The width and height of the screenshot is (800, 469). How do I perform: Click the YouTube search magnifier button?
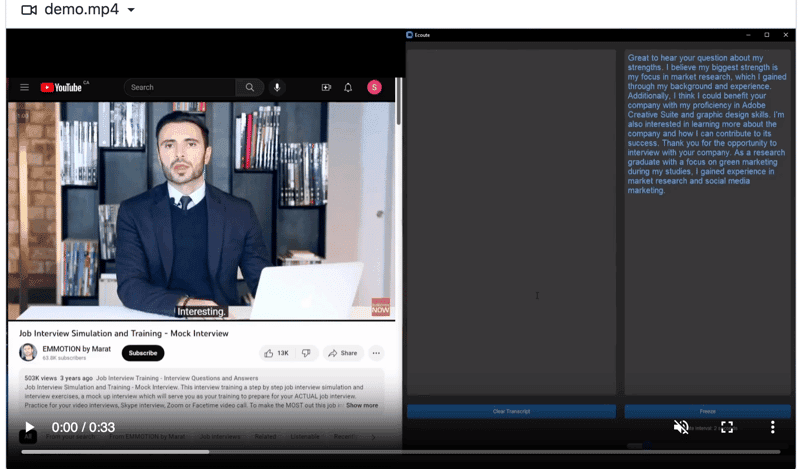[x=250, y=88]
